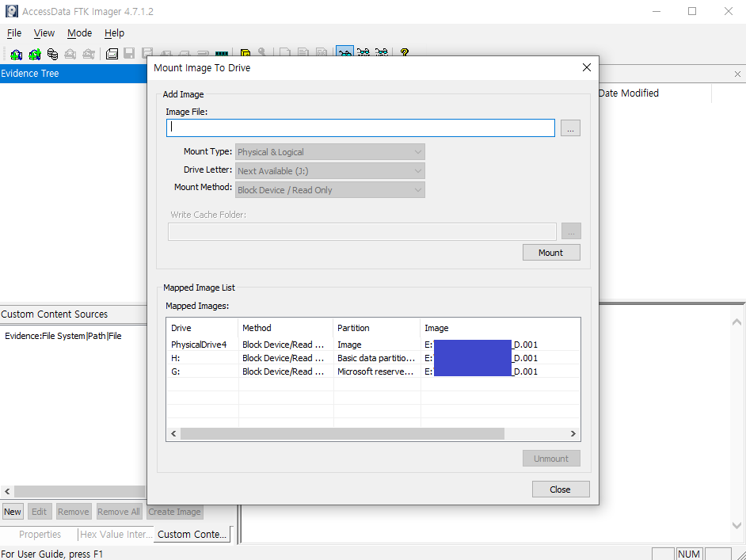Click the Add Evidence Item toolbar icon
Viewport: 746px width, 560px height.
pos(16,54)
